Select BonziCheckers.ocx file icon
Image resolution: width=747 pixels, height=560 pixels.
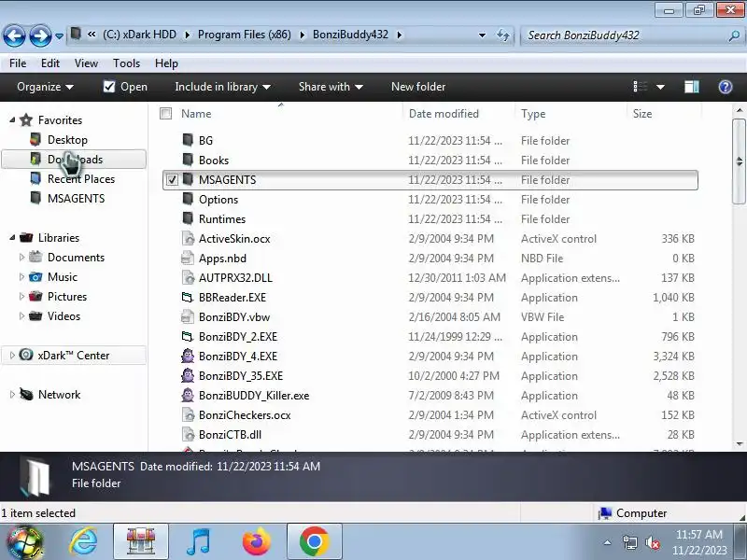pyautogui.click(x=189, y=414)
